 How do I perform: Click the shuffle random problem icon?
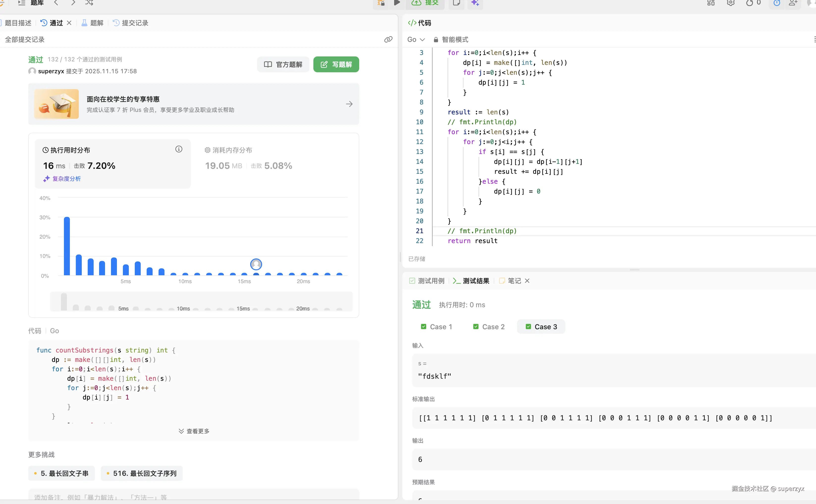89,3
